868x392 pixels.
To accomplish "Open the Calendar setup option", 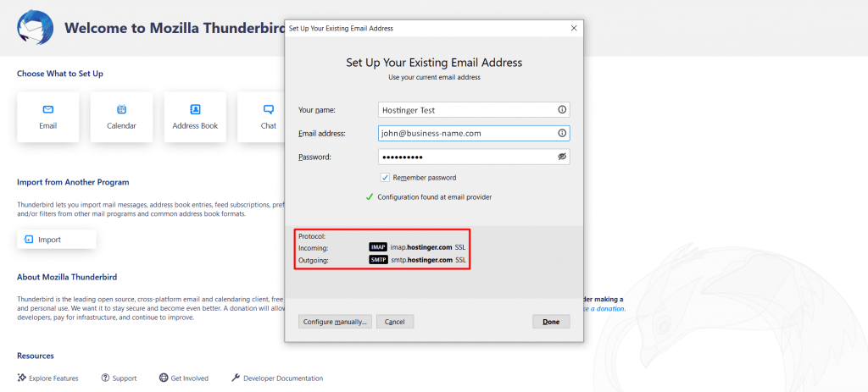I will [121, 117].
